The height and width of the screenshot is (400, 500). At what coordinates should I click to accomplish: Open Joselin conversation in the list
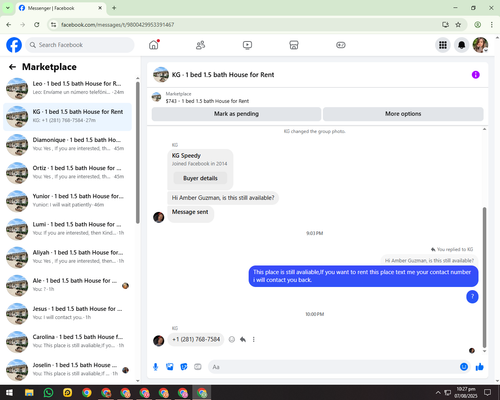pos(67,370)
